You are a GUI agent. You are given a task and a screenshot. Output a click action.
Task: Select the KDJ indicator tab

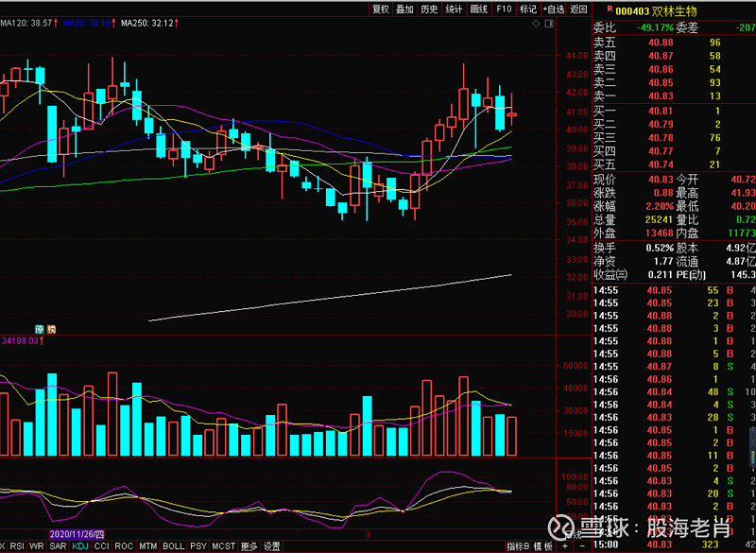pyautogui.click(x=80, y=546)
